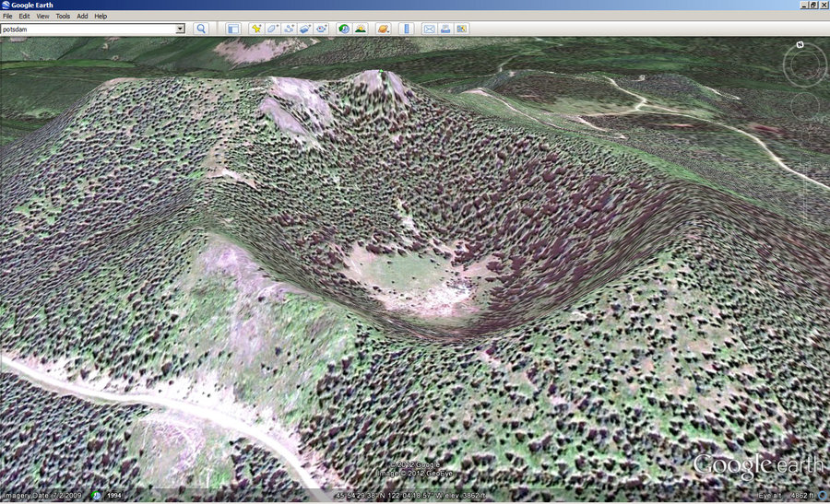
Task: Click the 1994 historical imagery year label
Action: [x=113, y=496]
